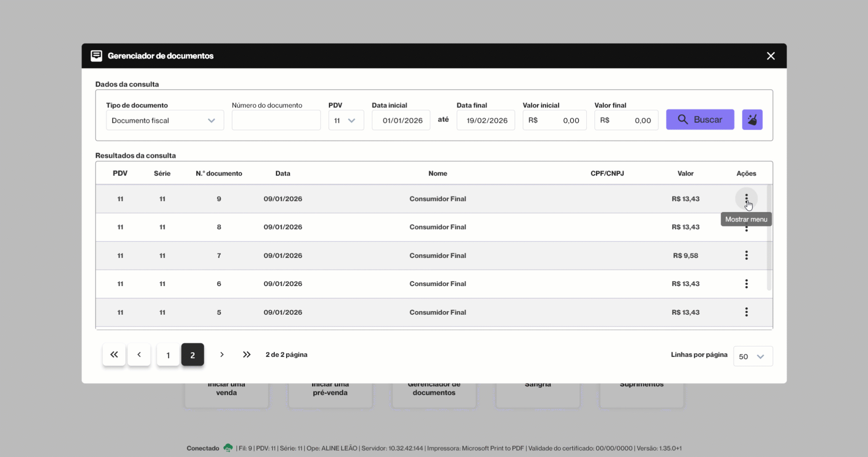Open actions menu for document number 9
This screenshot has height=457, width=868.
[x=746, y=199]
